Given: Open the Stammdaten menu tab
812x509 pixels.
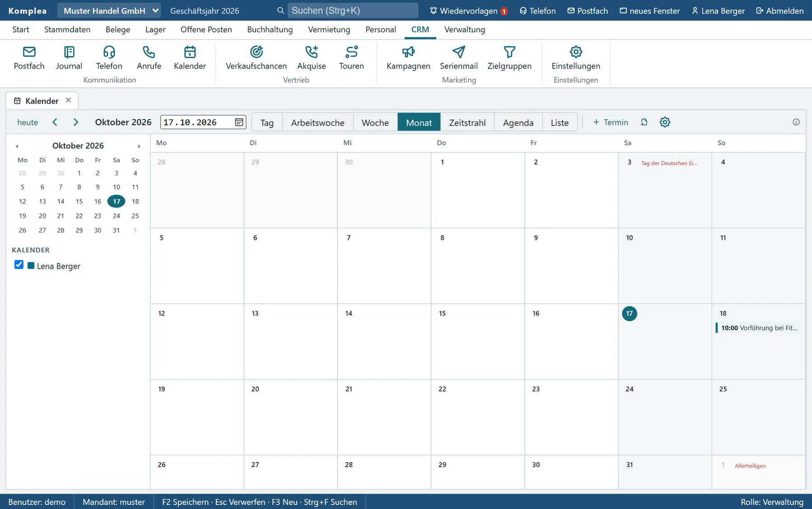Looking at the screenshot, I should (x=67, y=29).
